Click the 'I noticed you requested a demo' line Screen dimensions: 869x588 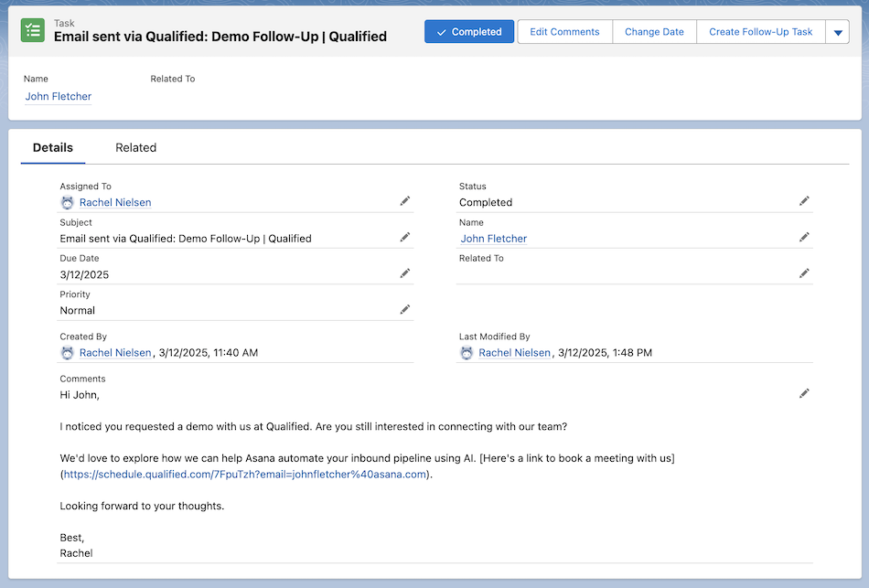point(314,427)
